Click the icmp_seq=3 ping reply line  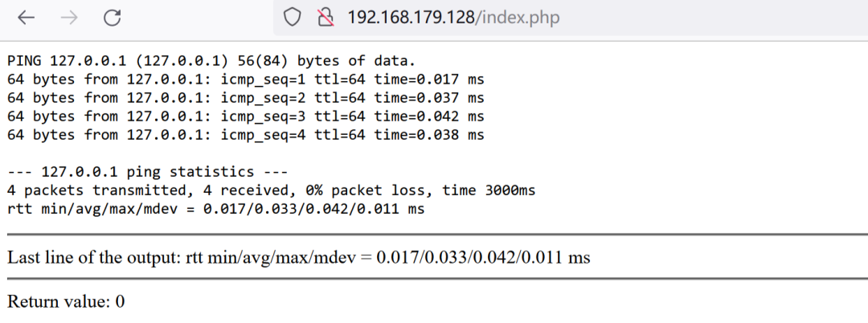pos(245,117)
